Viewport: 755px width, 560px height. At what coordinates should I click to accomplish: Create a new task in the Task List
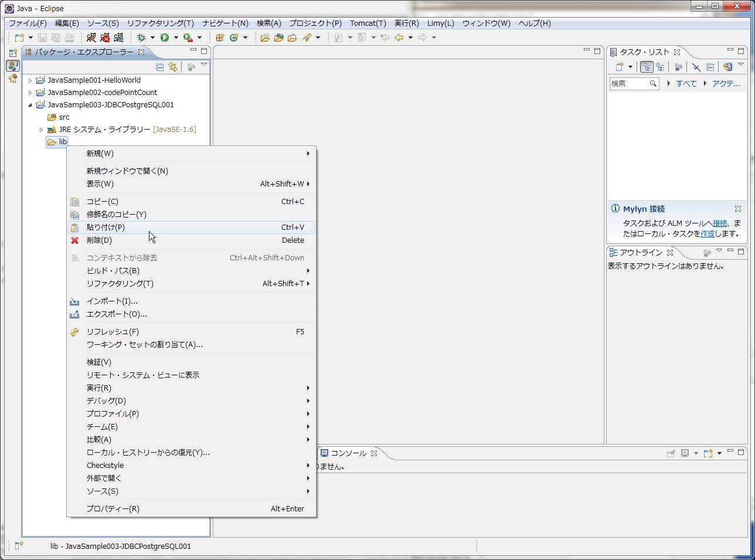click(x=621, y=67)
